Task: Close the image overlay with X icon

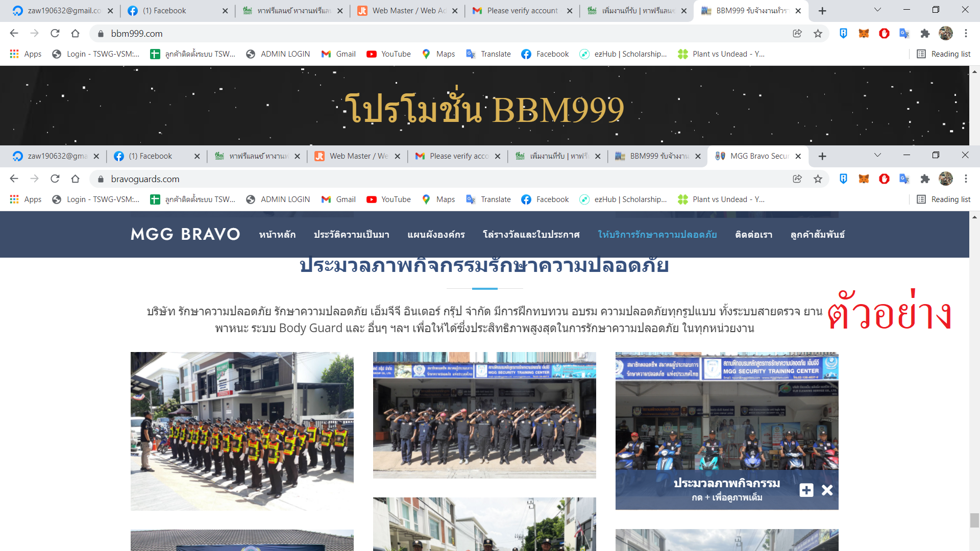Action: click(827, 490)
